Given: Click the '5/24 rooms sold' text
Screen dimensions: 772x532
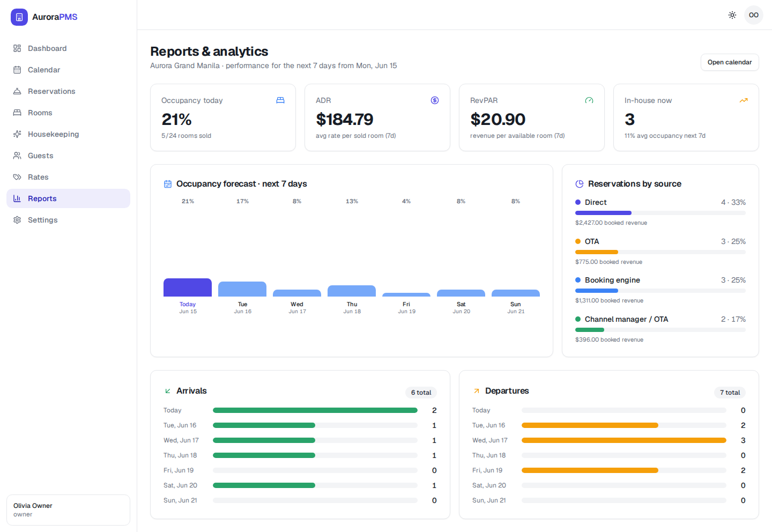Looking at the screenshot, I should (x=187, y=136).
